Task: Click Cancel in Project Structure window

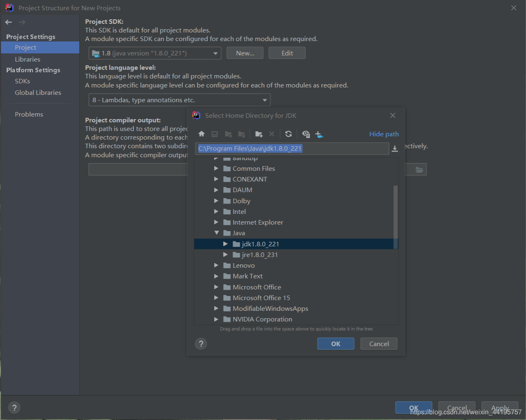Action: tap(457, 408)
